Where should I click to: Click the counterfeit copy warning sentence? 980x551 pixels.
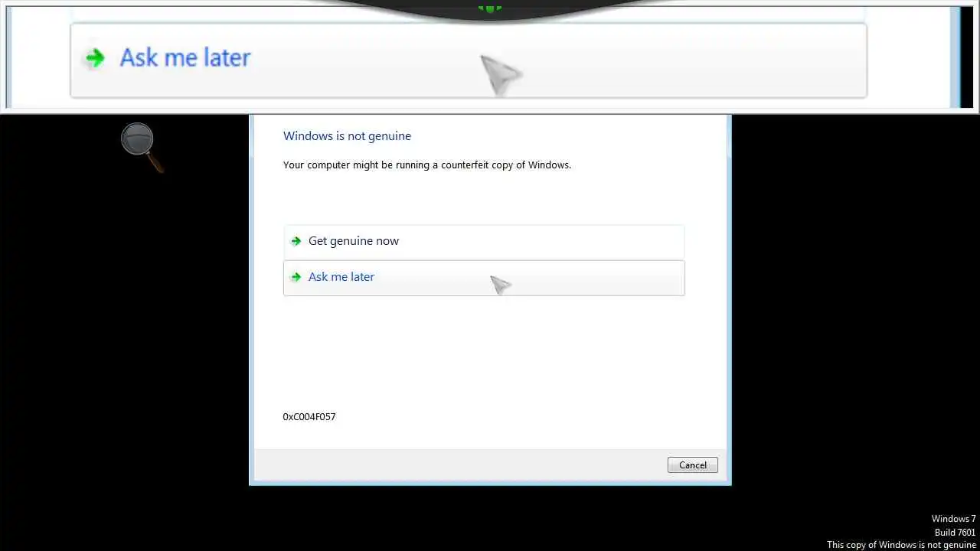(427, 165)
